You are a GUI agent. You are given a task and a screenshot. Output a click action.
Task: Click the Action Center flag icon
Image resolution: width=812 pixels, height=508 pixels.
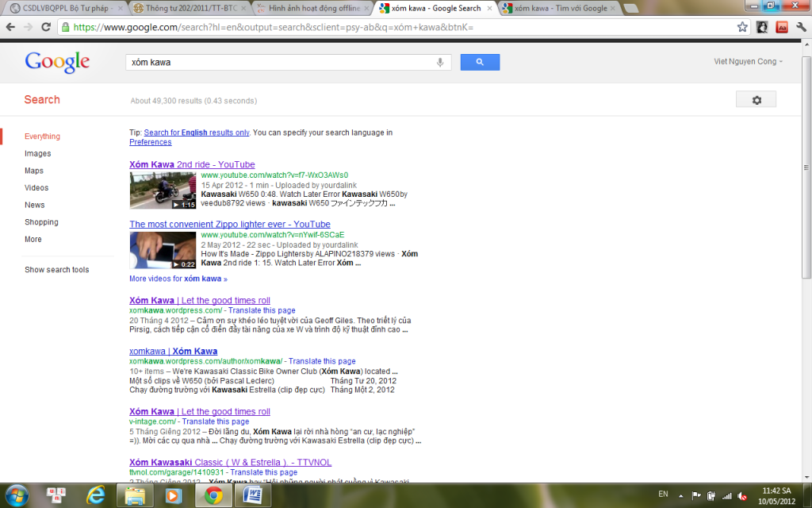pos(696,496)
